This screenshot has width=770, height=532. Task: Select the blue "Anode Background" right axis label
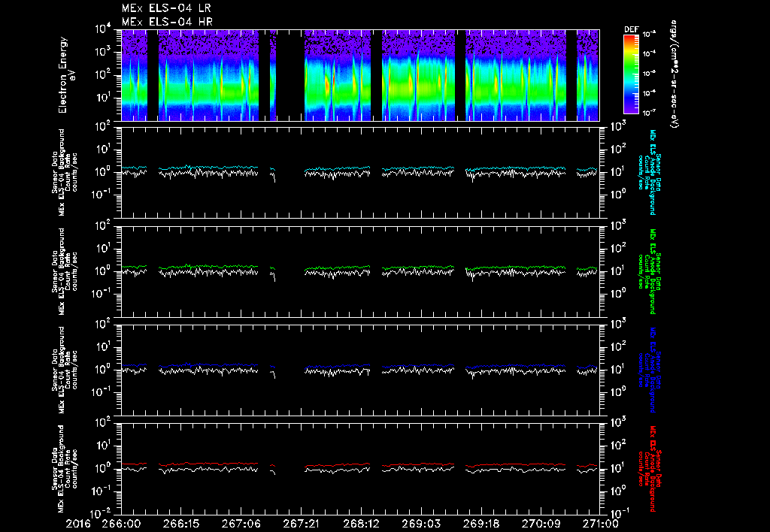tap(652, 370)
